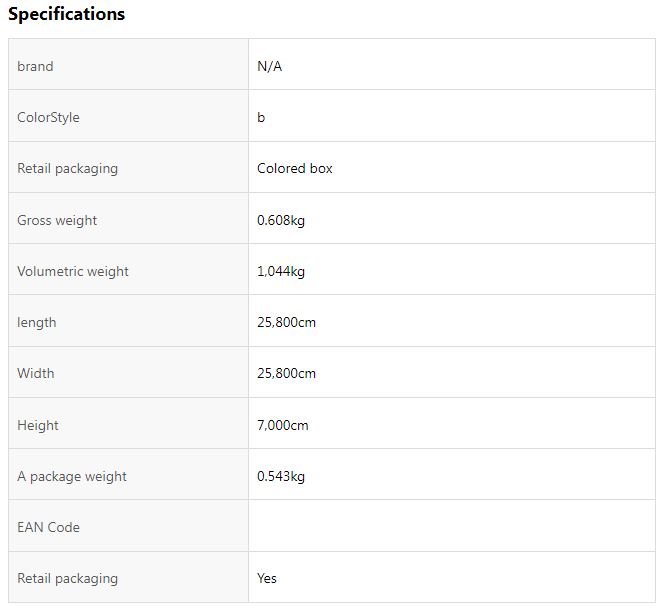Click the N/A brand value

[x=269, y=66]
